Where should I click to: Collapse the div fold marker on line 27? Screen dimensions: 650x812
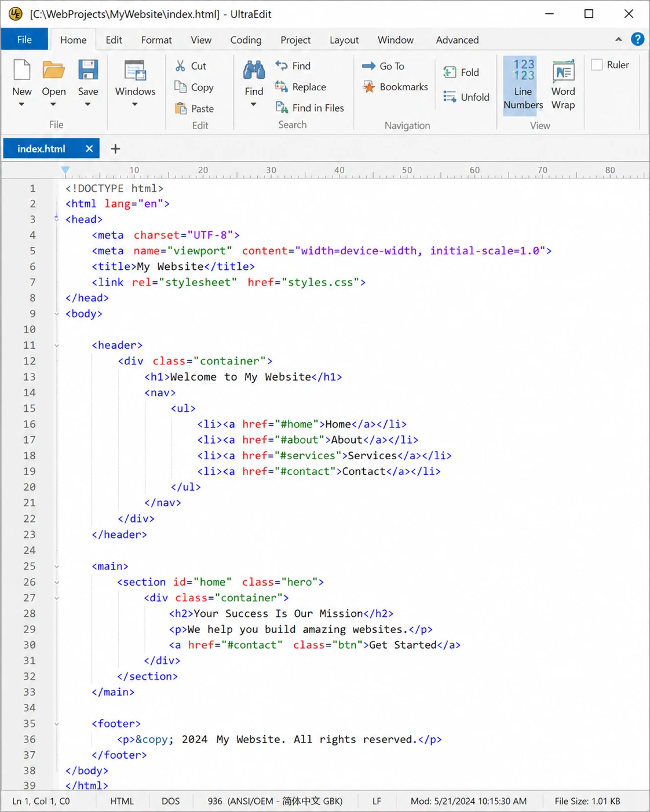click(56, 598)
